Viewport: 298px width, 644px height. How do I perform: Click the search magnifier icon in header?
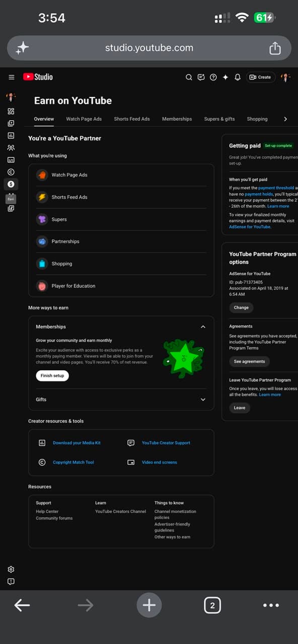pyautogui.click(x=189, y=77)
